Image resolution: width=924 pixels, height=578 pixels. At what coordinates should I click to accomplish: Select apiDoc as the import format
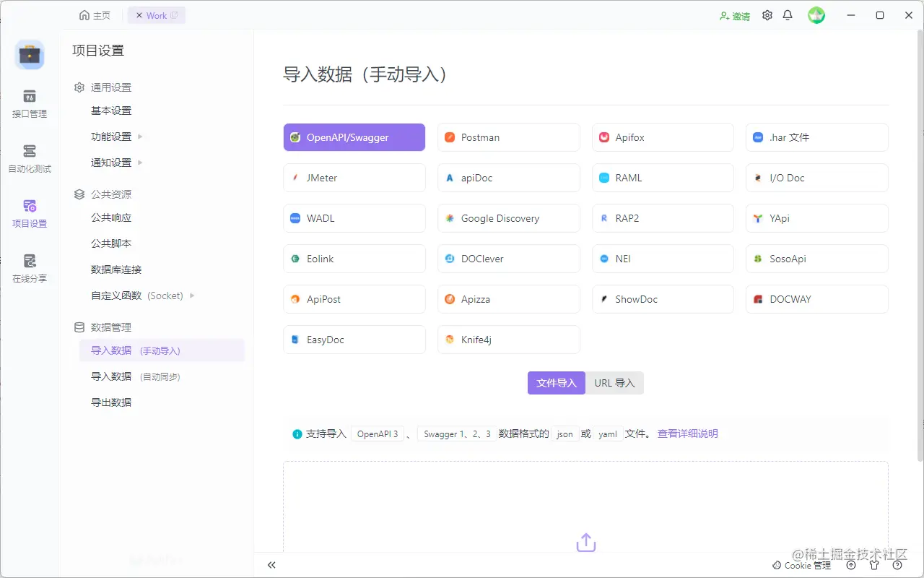509,178
